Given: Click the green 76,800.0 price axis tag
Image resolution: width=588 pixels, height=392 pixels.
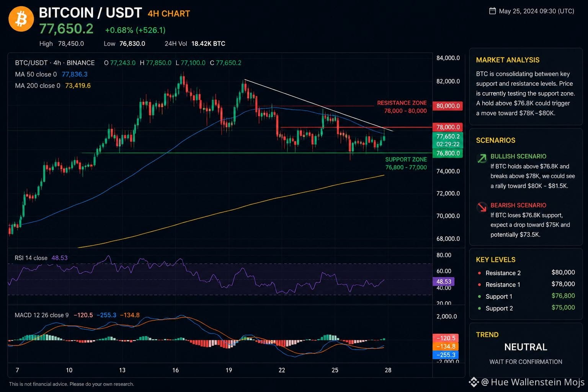Looking at the screenshot, I should (x=448, y=154).
